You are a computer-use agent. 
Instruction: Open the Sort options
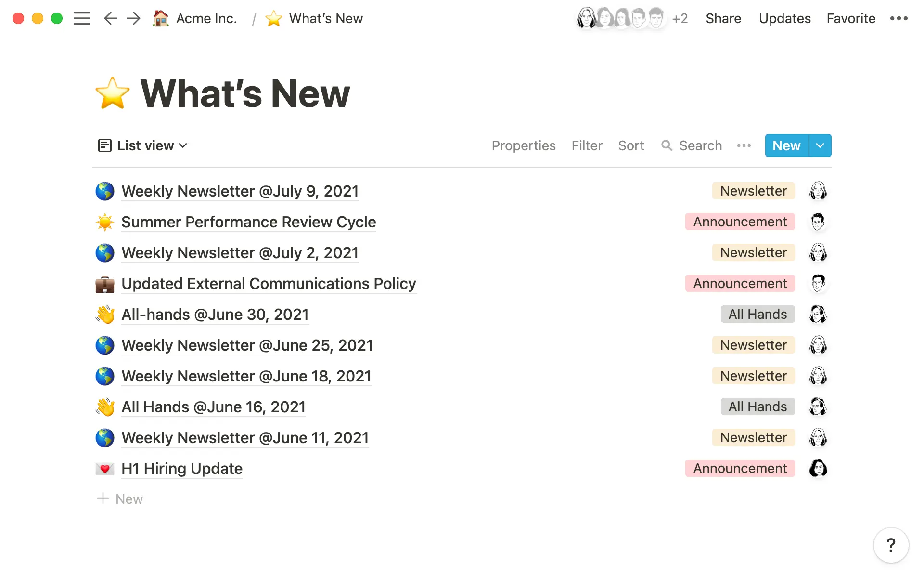click(x=631, y=145)
